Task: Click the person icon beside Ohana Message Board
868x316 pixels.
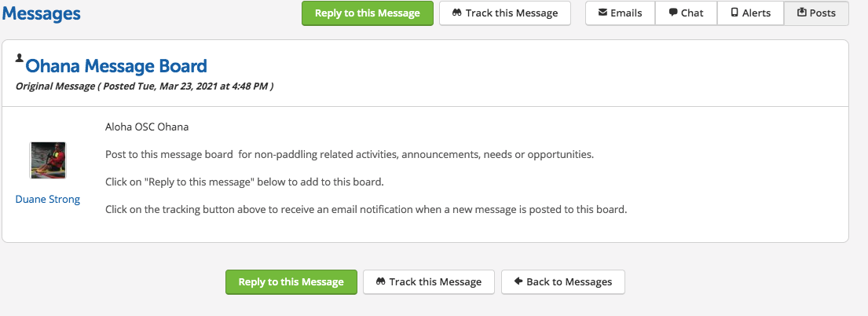Action: point(19,59)
